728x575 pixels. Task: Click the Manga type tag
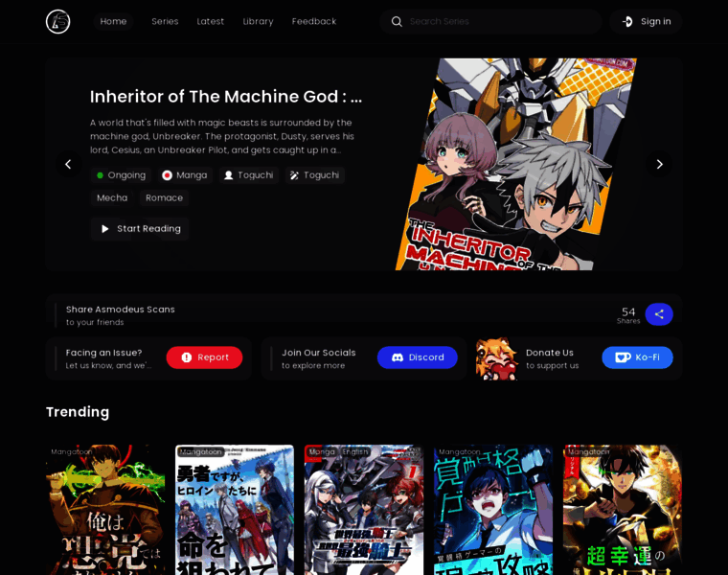pyautogui.click(x=185, y=175)
